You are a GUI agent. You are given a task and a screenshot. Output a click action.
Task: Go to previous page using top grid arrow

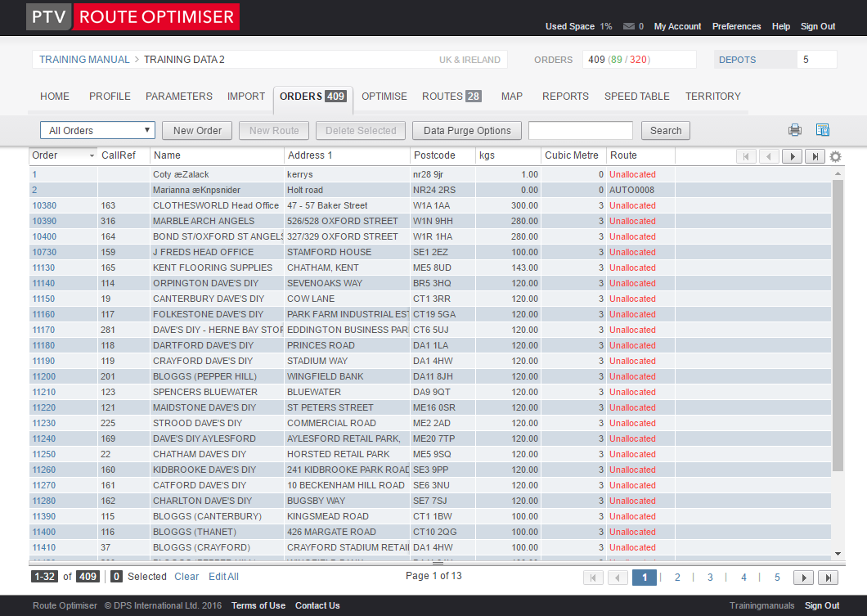tap(769, 156)
